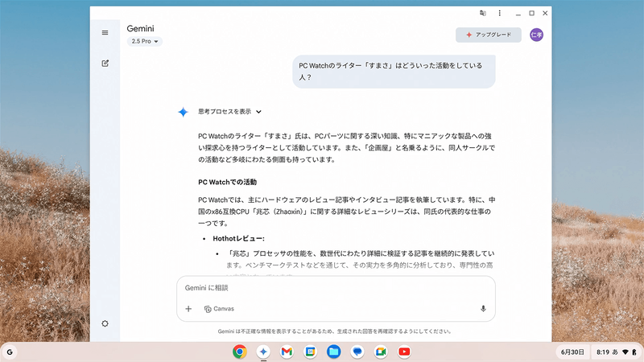Click the Gemini sparkle icon beside the response
The height and width of the screenshot is (362, 644).
[x=184, y=112]
